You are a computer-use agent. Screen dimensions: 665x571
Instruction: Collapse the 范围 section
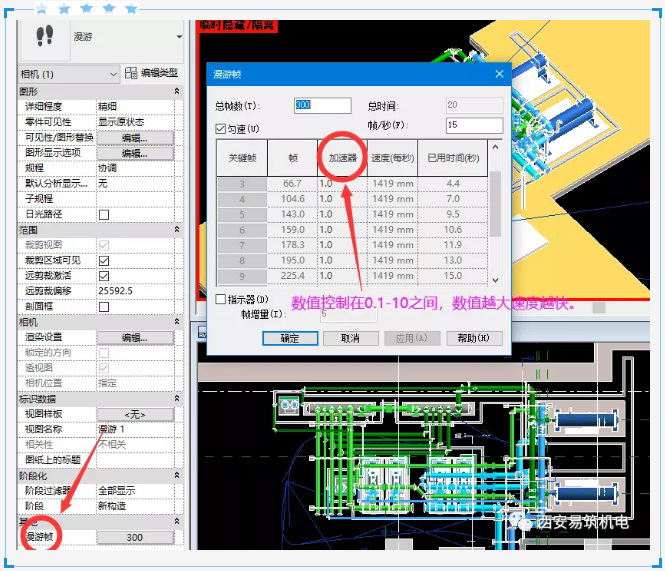[177, 230]
